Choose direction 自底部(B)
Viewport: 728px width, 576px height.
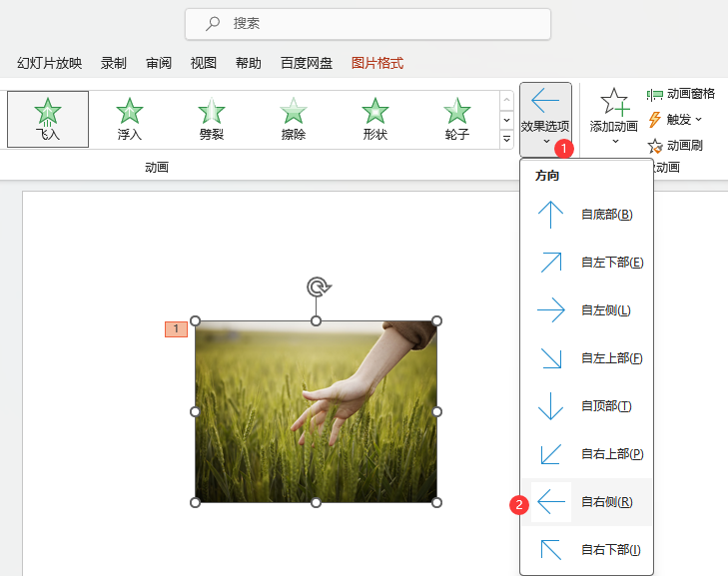(586, 215)
